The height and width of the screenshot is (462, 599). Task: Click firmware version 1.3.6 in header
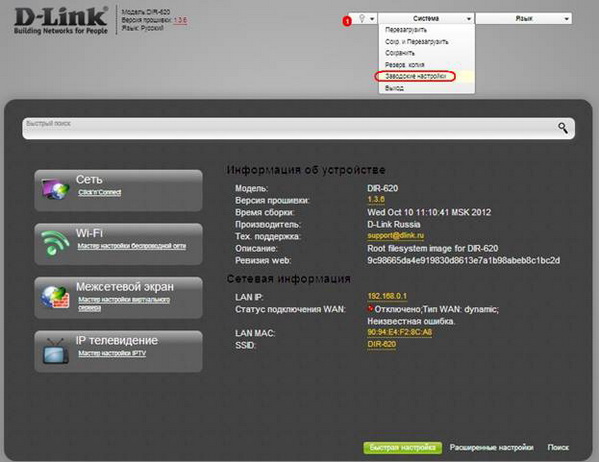pyautogui.click(x=180, y=20)
